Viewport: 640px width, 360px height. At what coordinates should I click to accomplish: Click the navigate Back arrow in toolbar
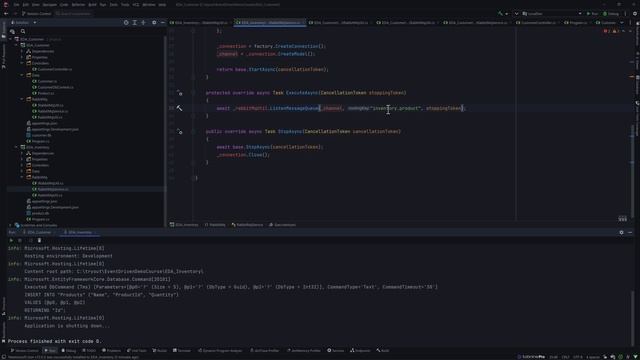[6, 13]
